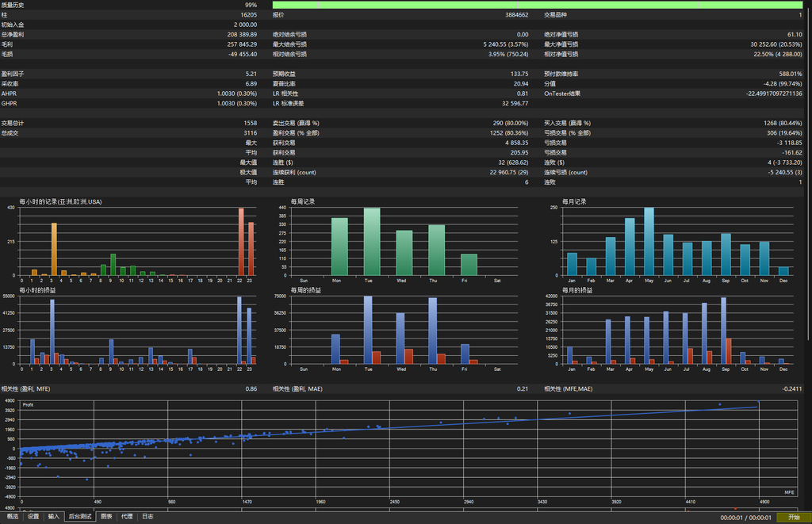812x524 pixels.
Task: Click the elapsed time 00:00:01 / 00:00:01
Action: [745, 518]
